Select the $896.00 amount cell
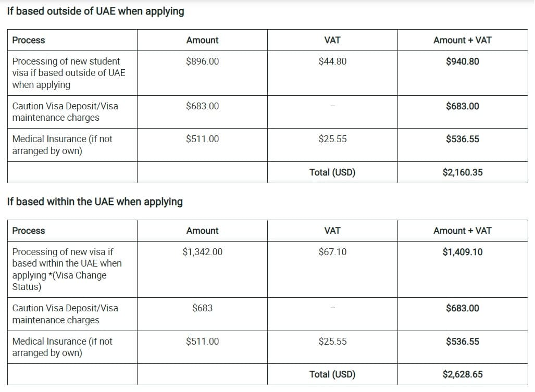The height and width of the screenshot is (392, 535). (202, 61)
